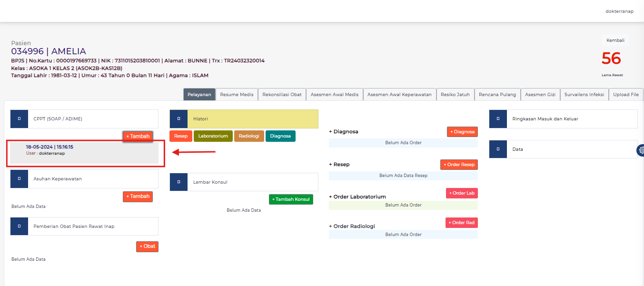Click the Lembar Konsul panel icon
Image resolution: width=644 pixels, height=286 pixels.
pos(178,182)
